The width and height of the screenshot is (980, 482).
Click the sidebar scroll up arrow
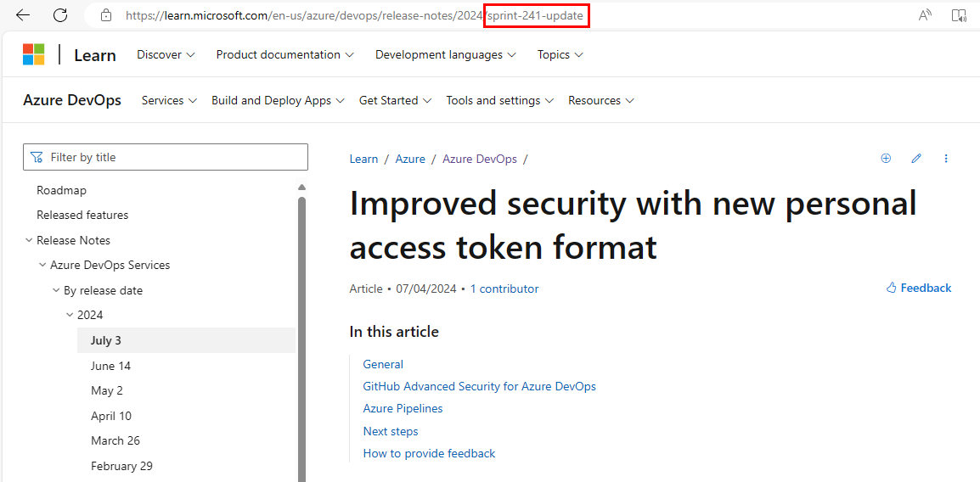301,188
